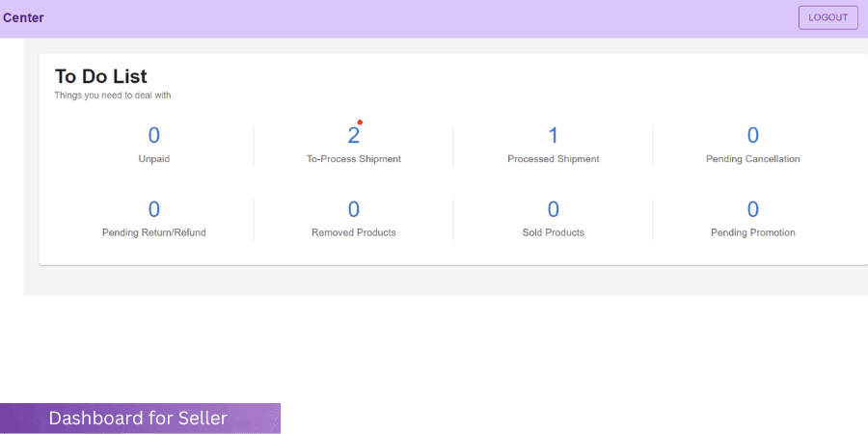The width and height of the screenshot is (868, 434).
Task: Click the To Do List heading
Action: (x=100, y=76)
